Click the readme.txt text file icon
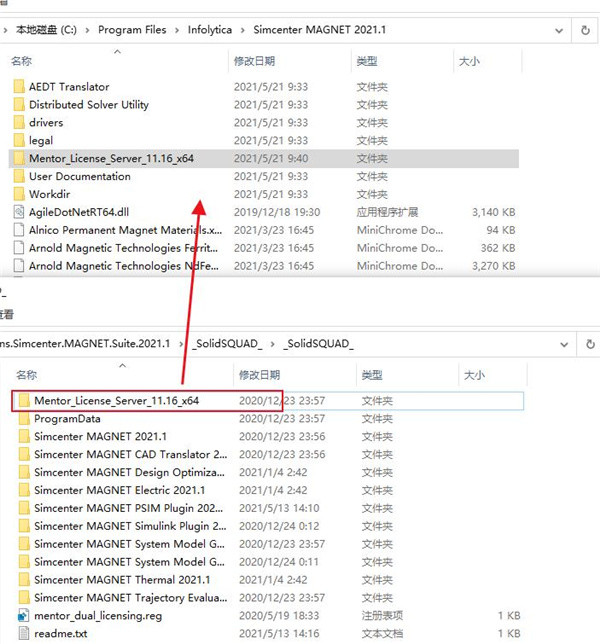The width and height of the screenshot is (600, 644). (x=24, y=633)
